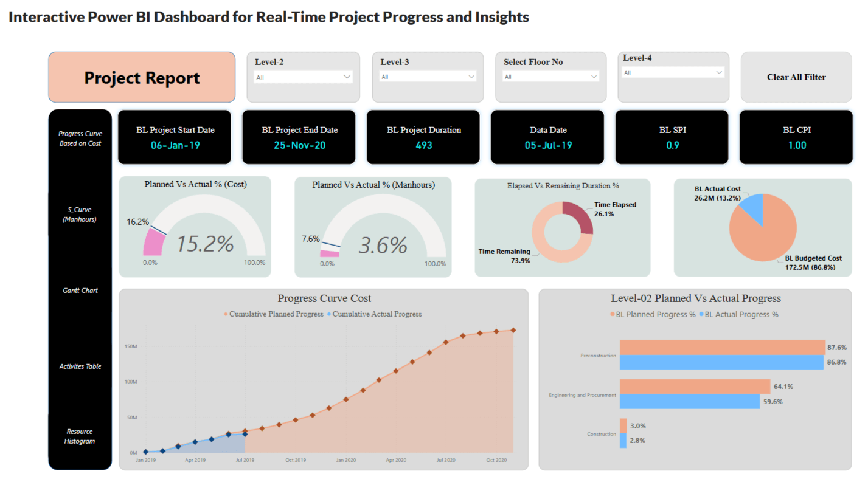Open the Level-2 filter dropdown
Screen dimensions: 868x485
pos(303,77)
